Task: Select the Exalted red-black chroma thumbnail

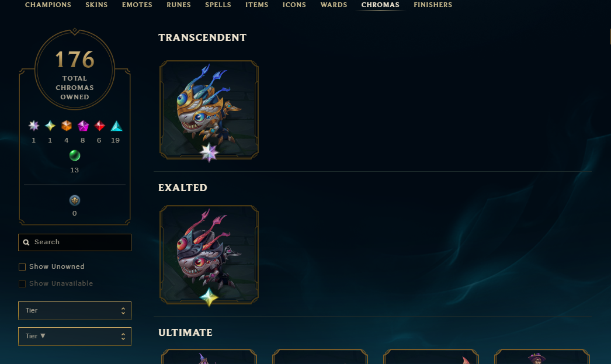Action: tap(209, 255)
